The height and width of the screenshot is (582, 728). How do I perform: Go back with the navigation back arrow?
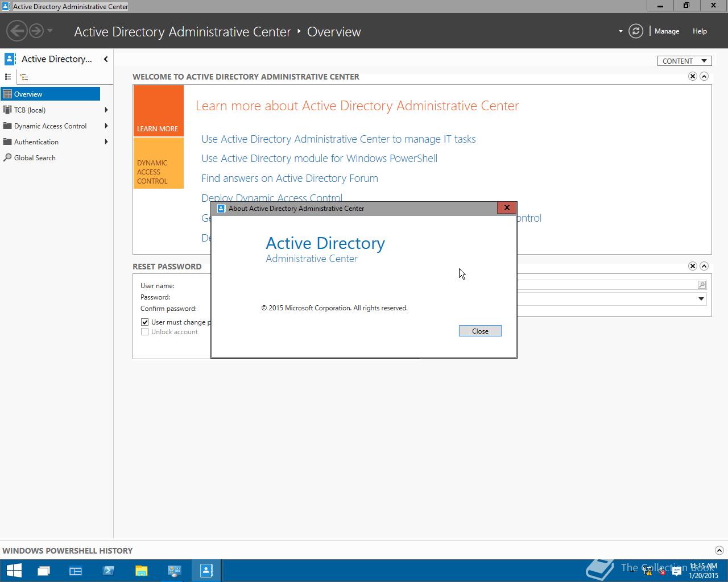pos(17,31)
